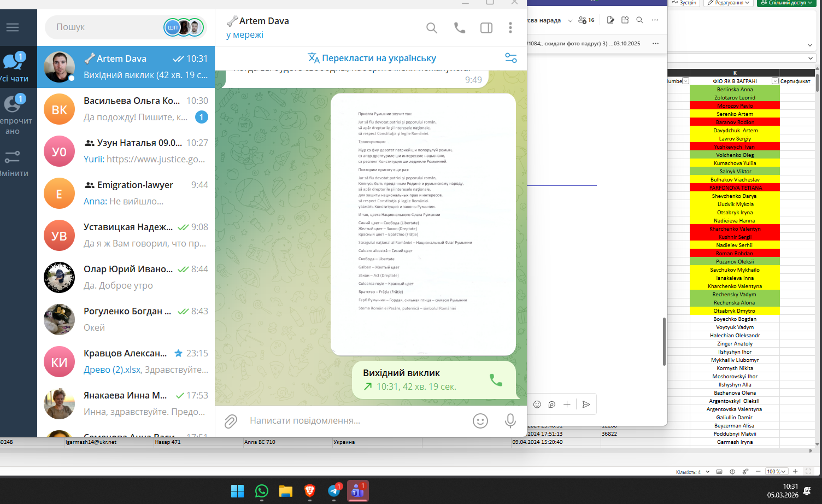The image size is (822, 504).
Task: Open Brave browser from the taskbar
Action: click(x=310, y=491)
